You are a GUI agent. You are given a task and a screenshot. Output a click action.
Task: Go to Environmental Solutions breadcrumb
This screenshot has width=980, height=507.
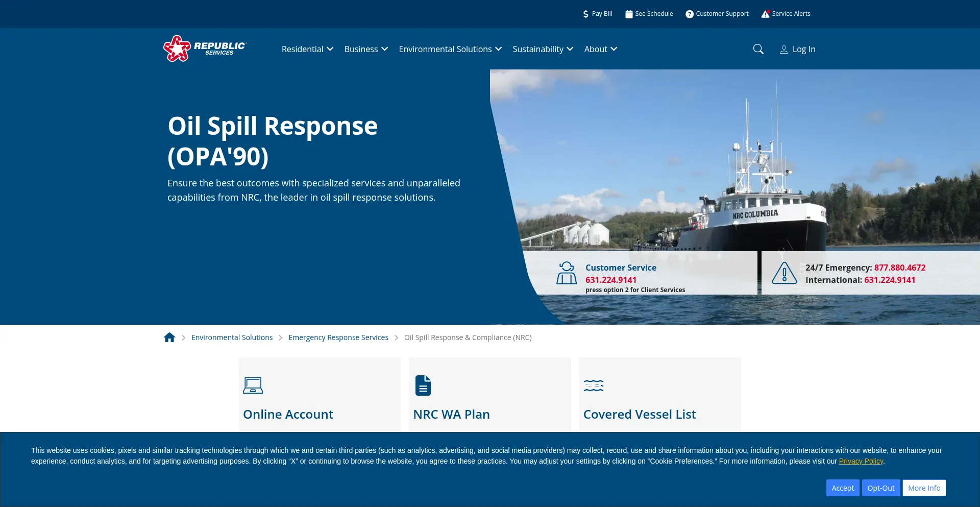click(232, 337)
